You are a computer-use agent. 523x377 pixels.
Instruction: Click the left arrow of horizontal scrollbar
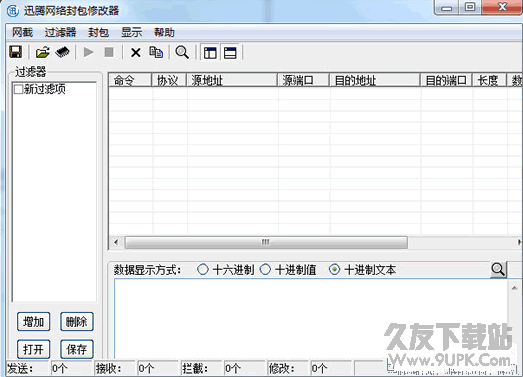click(116, 242)
